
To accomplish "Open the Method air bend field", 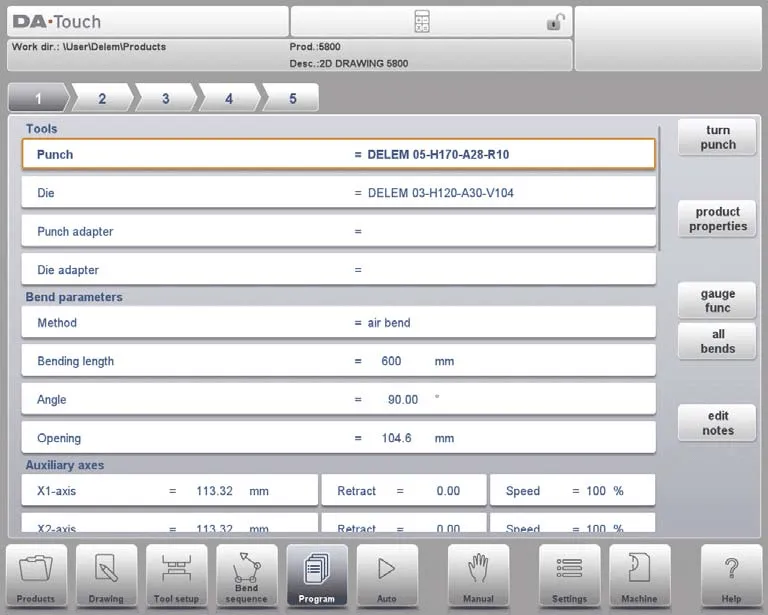I will coord(338,323).
